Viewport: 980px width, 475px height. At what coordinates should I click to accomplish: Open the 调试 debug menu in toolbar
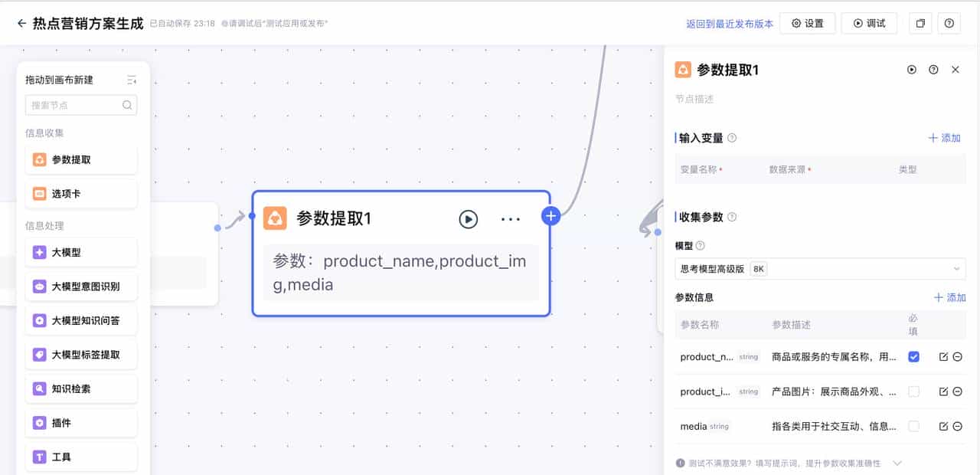pyautogui.click(x=869, y=23)
